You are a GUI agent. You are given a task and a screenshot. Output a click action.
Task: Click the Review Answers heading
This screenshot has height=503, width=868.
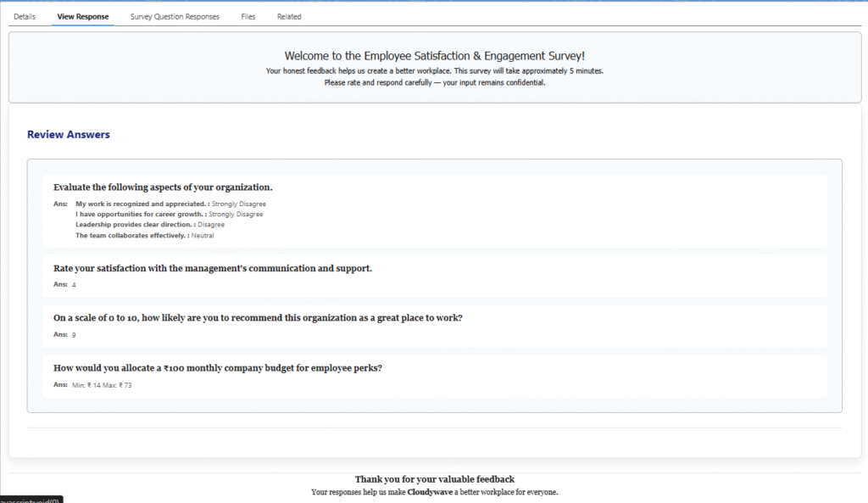click(x=69, y=134)
